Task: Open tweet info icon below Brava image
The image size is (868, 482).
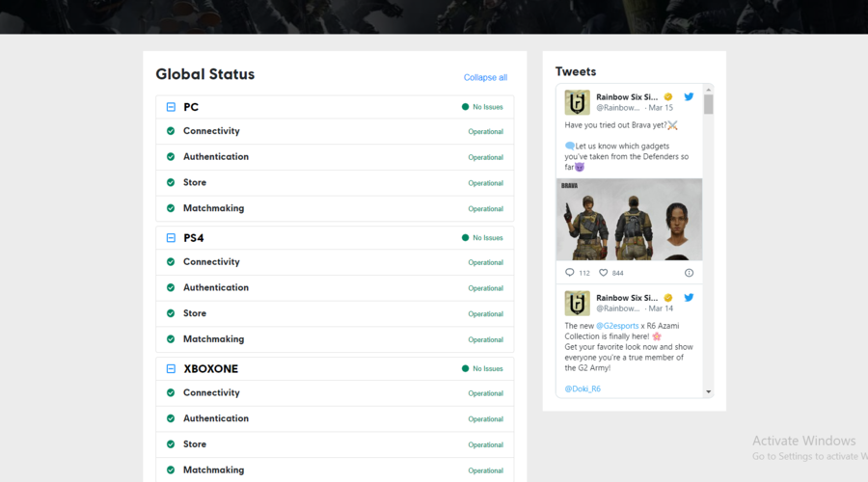Action: click(x=689, y=273)
